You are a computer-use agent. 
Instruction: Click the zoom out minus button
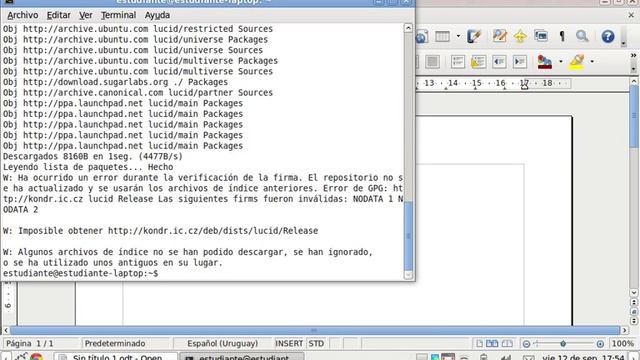point(526,344)
